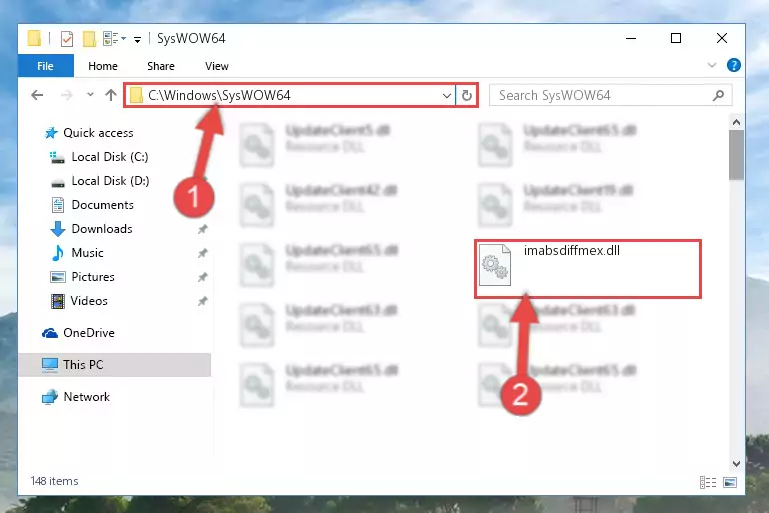Click the New folder icon in title bar
769x513 pixels.
point(89,38)
